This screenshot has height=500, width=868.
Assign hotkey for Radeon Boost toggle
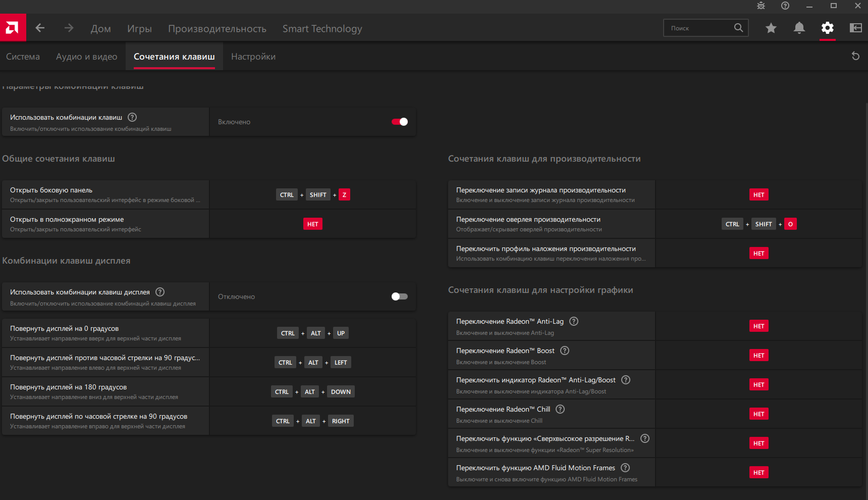point(759,356)
